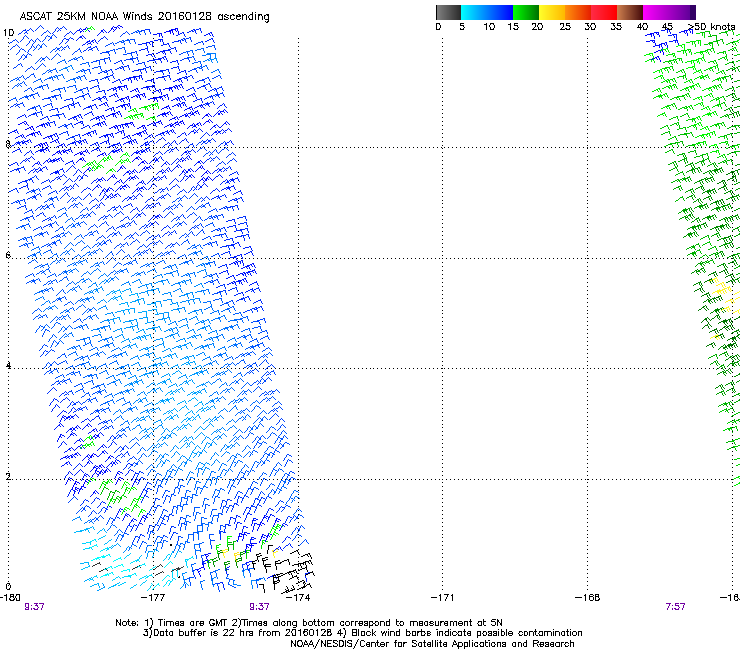Click the yellow 20-25 knots legend segment
This screenshot has width=740, height=650.
coord(552,12)
